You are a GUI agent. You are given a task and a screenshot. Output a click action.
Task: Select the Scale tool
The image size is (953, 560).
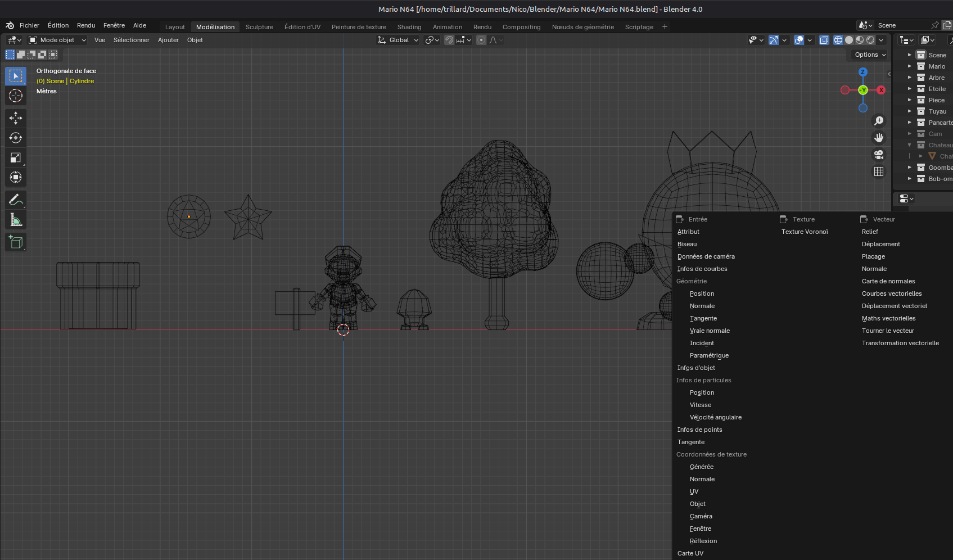click(16, 158)
